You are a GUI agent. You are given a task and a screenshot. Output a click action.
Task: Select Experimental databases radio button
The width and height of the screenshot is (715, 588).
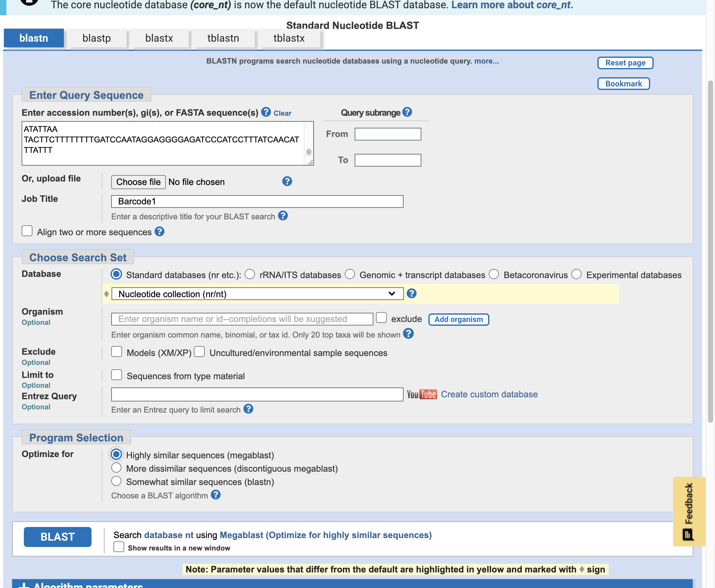[576, 274]
